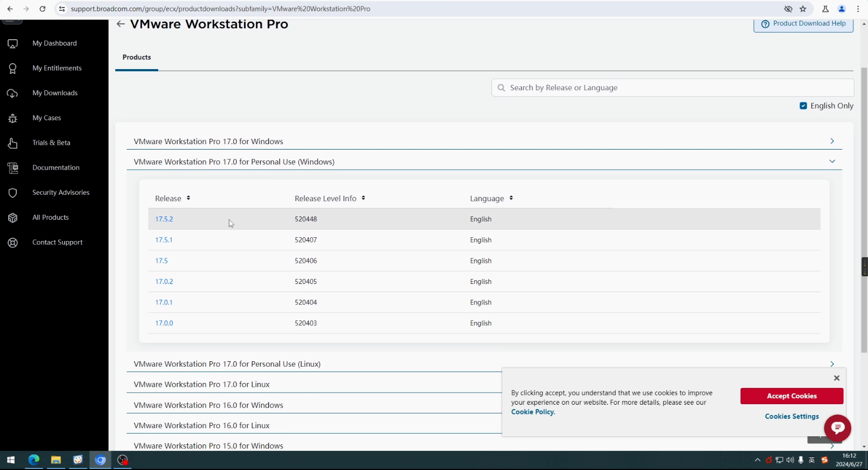Click the All Products cube icon
The image size is (868, 470).
pos(13,218)
